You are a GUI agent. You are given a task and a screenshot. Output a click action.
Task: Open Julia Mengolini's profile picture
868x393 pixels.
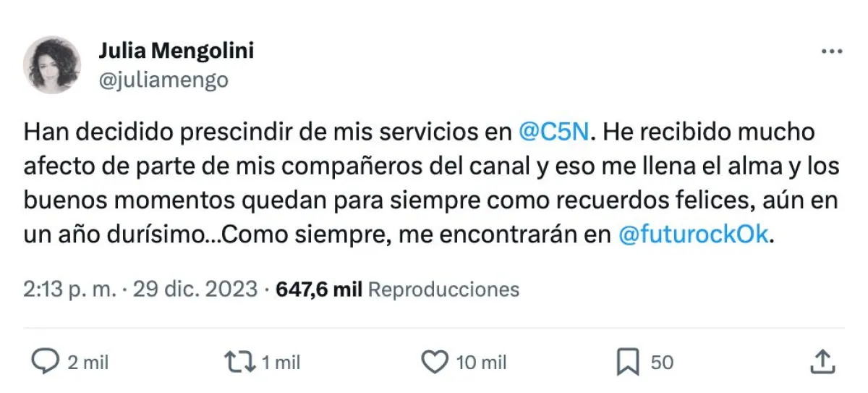tap(52, 64)
